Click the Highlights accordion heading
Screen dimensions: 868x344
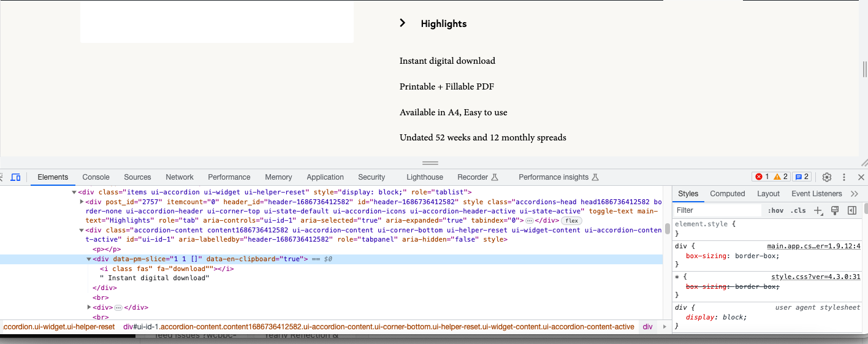(x=444, y=23)
